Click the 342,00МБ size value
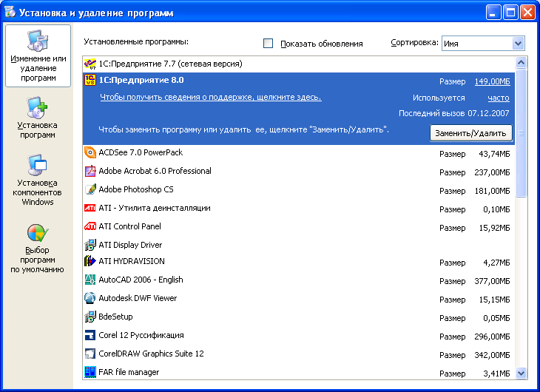540x392 pixels. (x=492, y=355)
